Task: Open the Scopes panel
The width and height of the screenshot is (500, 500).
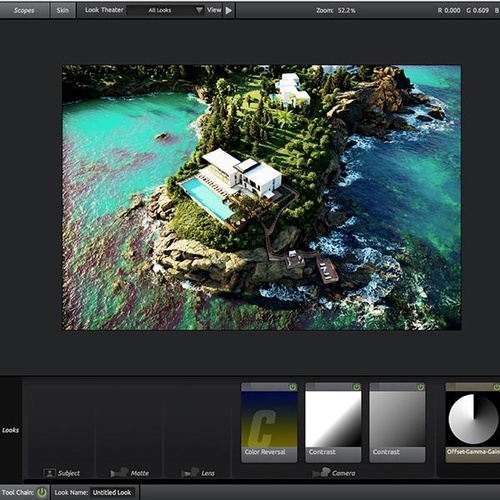Action: pyautogui.click(x=24, y=10)
